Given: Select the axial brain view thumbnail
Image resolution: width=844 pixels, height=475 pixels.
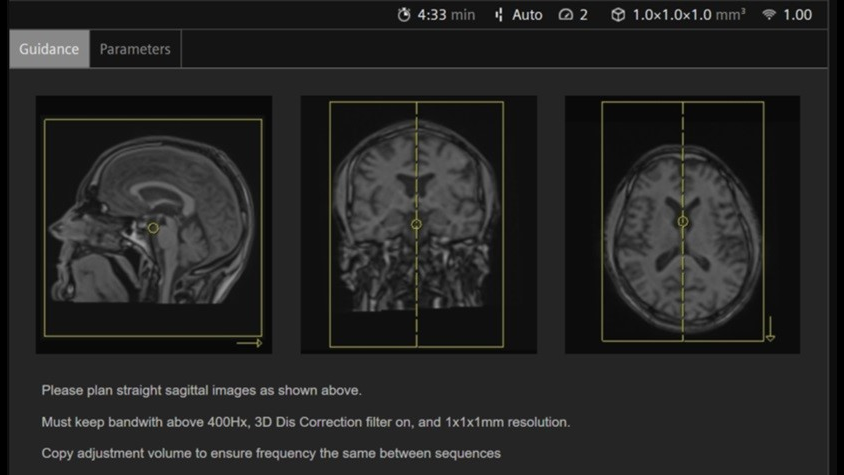Looking at the screenshot, I should tap(682, 224).
